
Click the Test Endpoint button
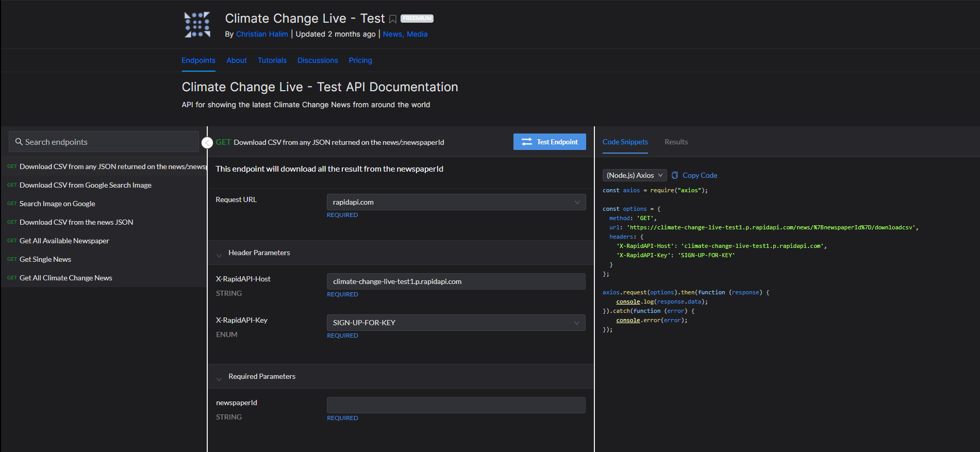(550, 142)
